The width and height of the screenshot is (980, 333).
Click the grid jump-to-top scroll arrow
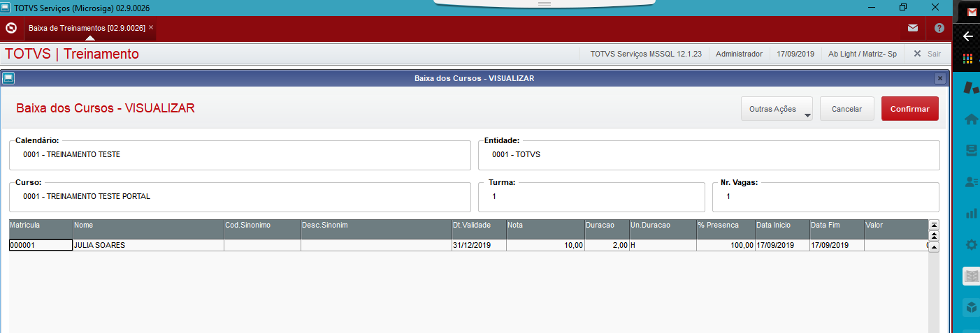tap(934, 225)
